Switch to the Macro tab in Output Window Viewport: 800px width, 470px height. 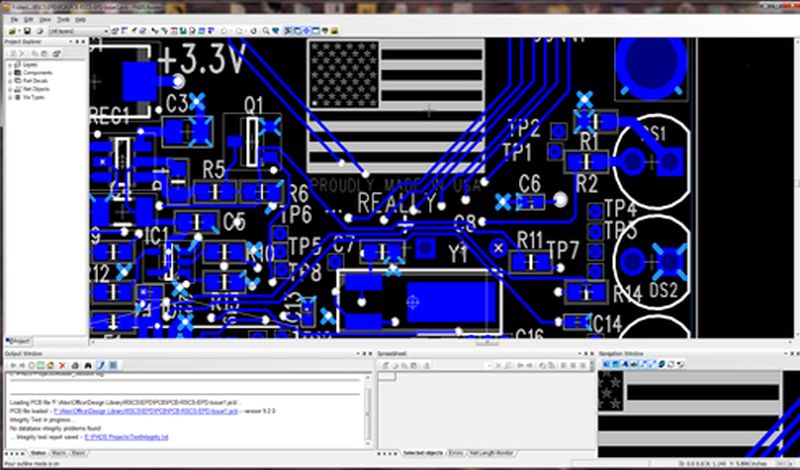coord(59,453)
